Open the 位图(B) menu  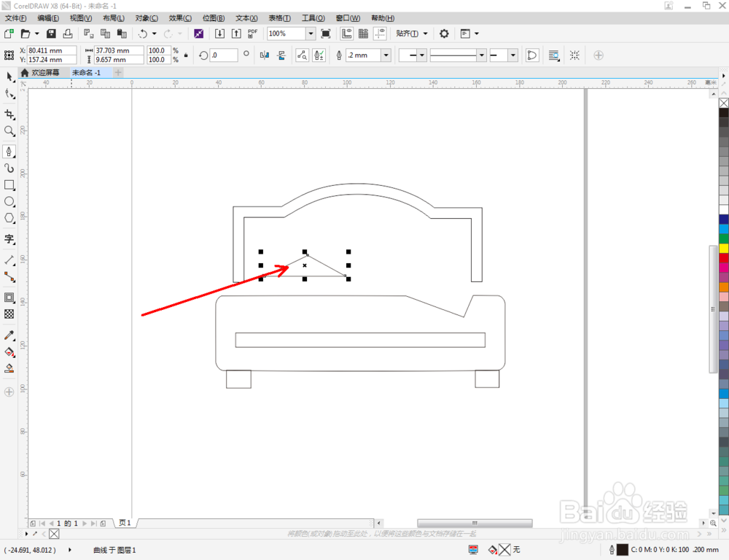214,18
